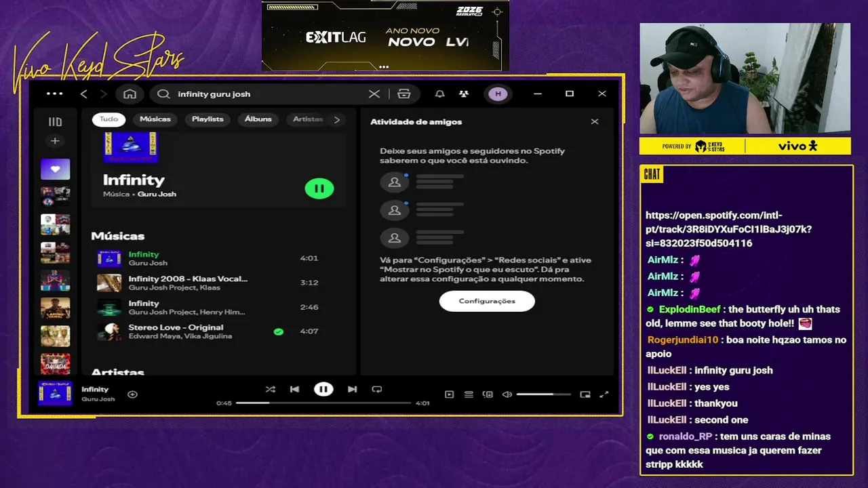
Task: Click the 4:01 duration of Infinity
Action: (x=309, y=258)
